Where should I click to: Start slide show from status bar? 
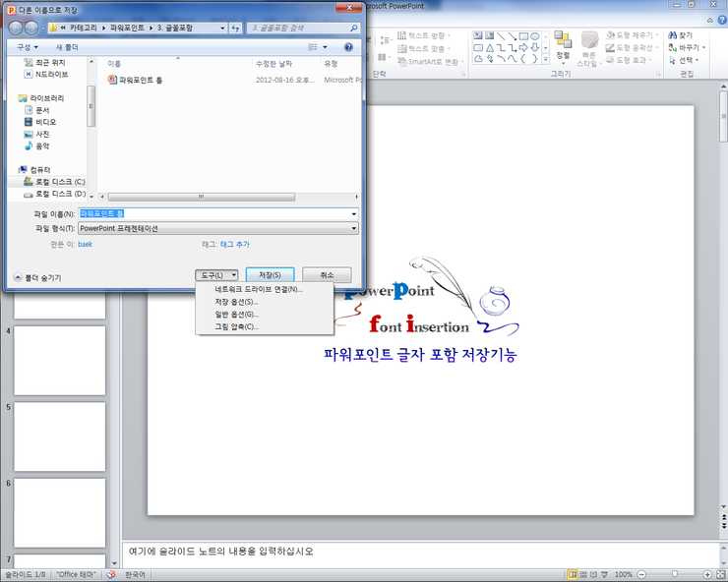604,574
